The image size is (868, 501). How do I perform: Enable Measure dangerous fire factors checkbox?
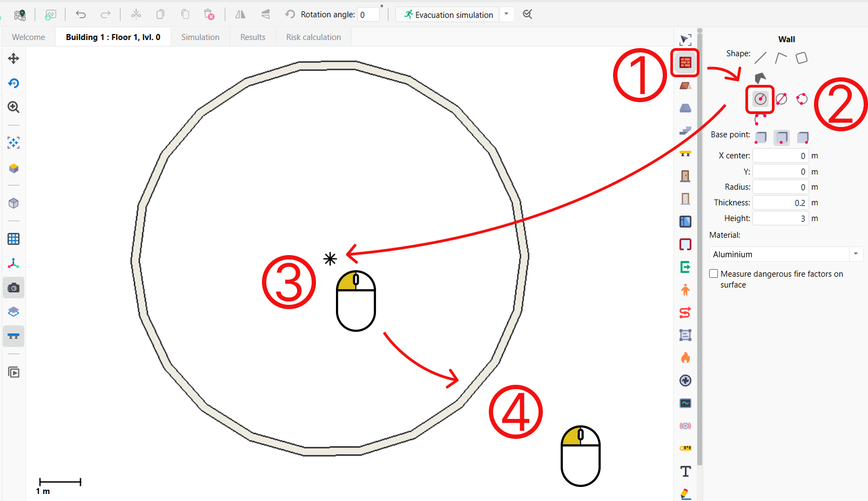714,274
